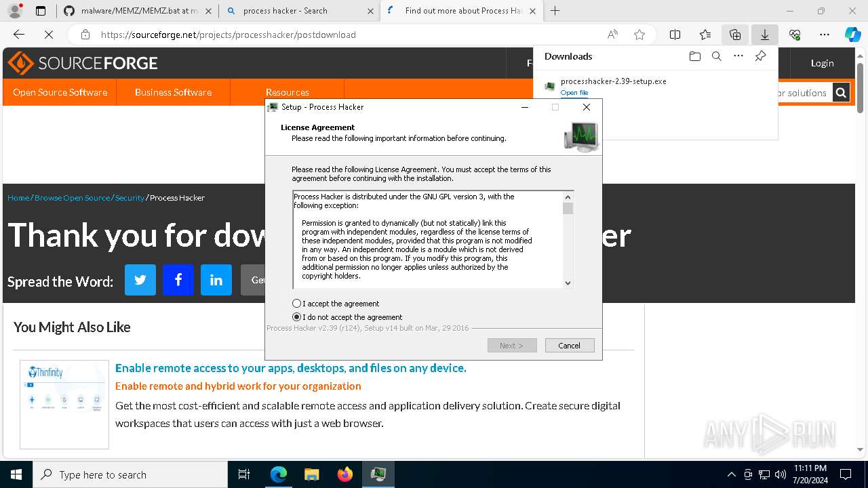Stop loading the page
Viewport: 868px width, 488px height.
point(50,35)
